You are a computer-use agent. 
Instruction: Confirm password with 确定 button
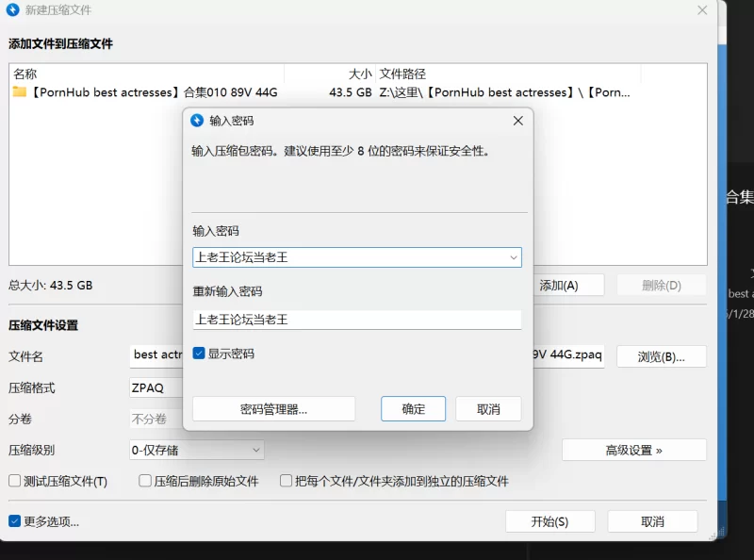(413, 409)
